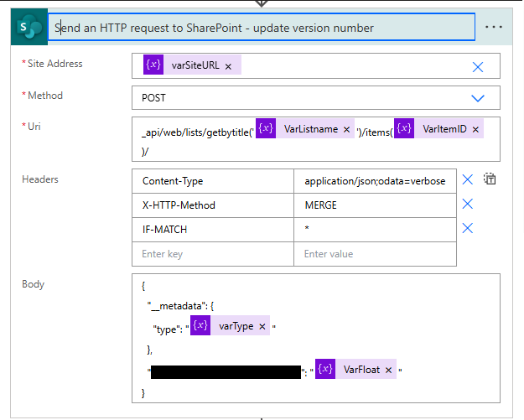
Task: Click the SharePoint connector icon
Action: point(29,28)
